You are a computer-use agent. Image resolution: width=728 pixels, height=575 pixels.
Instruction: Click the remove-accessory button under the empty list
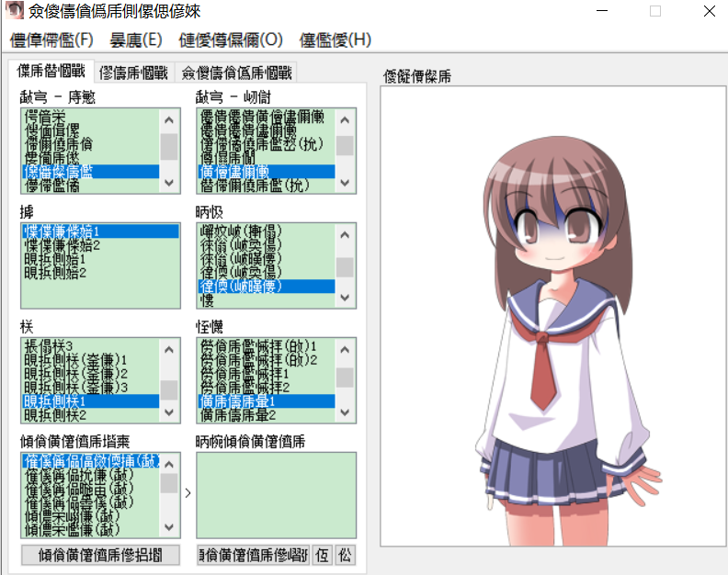253,555
